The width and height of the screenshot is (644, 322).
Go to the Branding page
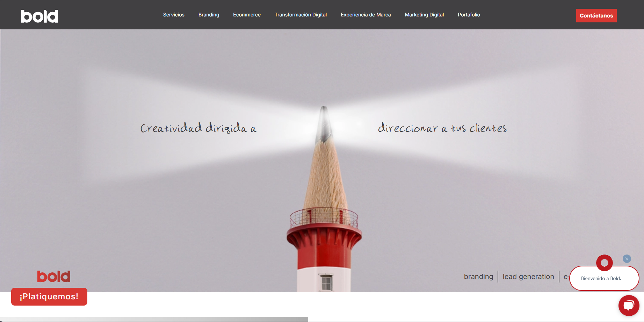pos(209,15)
